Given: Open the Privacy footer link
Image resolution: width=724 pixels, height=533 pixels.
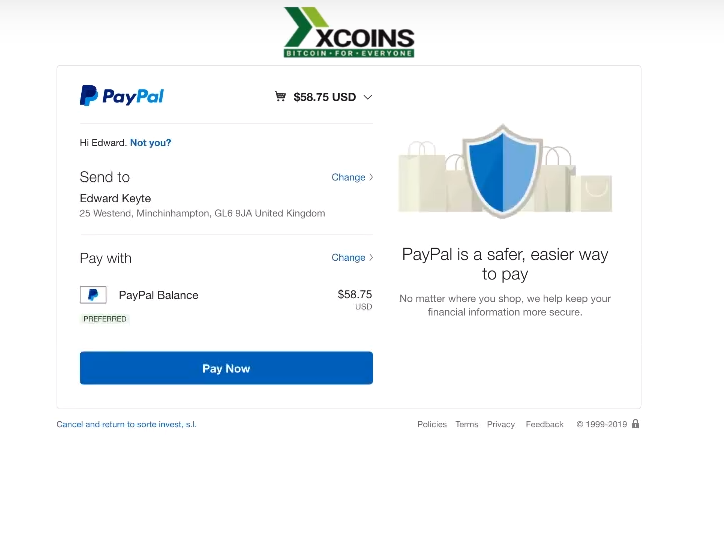Looking at the screenshot, I should click(501, 424).
